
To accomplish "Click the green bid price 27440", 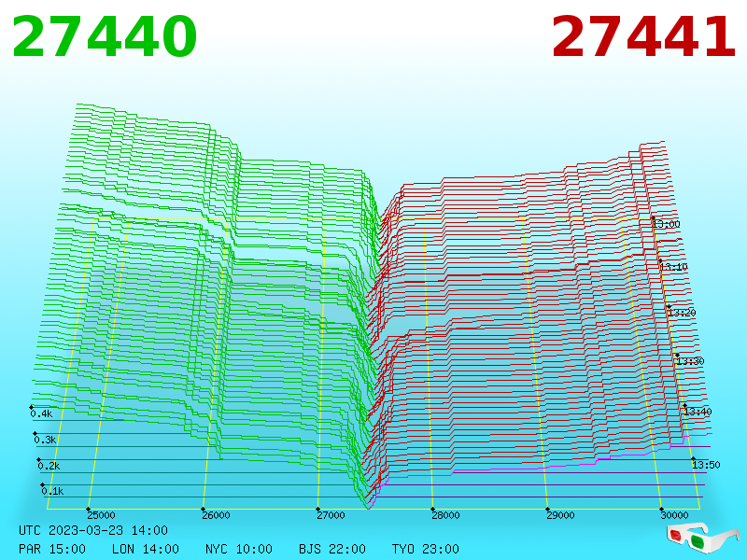I will [104, 36].
